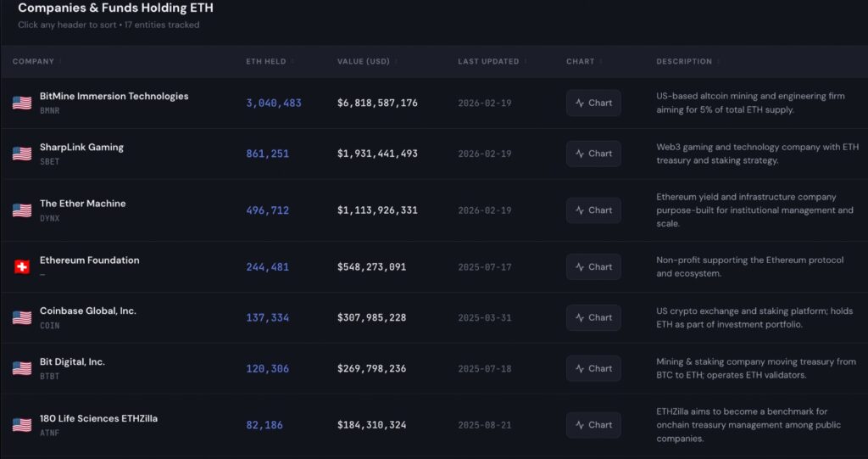Click USD value $269,798,236
Viewport: 868px width, 459px height.
371,368
